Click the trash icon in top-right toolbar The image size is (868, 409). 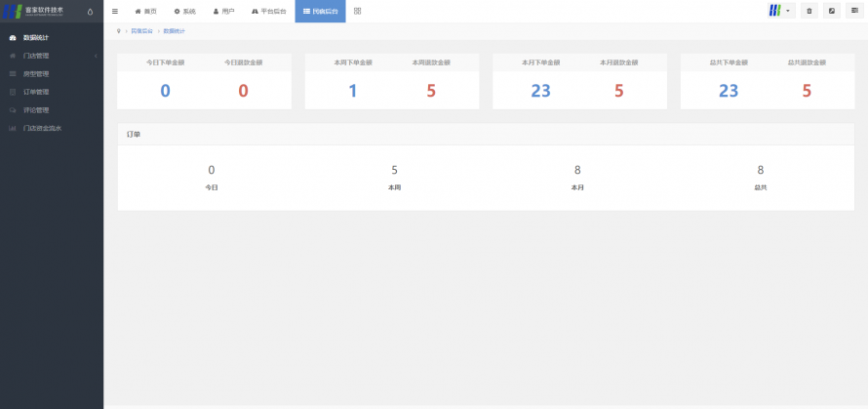click(x=809, y=11)
